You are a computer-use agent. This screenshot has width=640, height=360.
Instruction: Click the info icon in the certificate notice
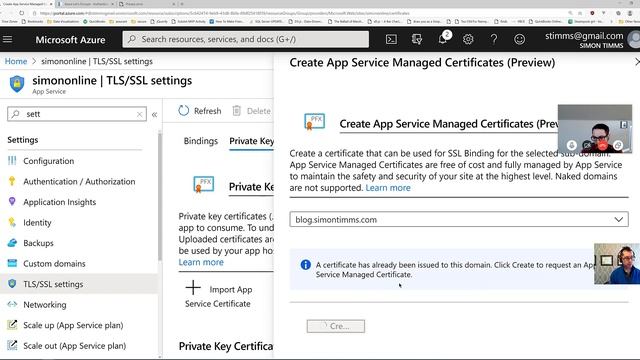pyautogui.click(x=305, y=264)
